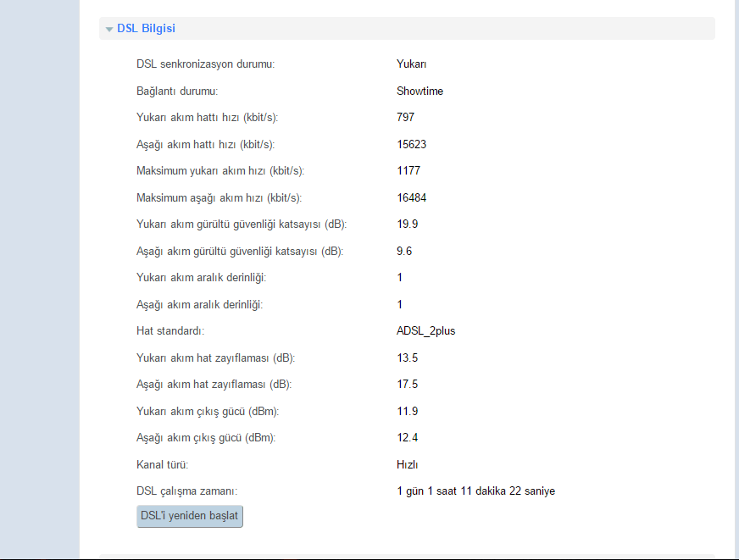This screenshot has width=739, height=560.
Task: Click 'Aşağı akım gürültü güvenliği katsayısı' label
Action: point(240,251)
